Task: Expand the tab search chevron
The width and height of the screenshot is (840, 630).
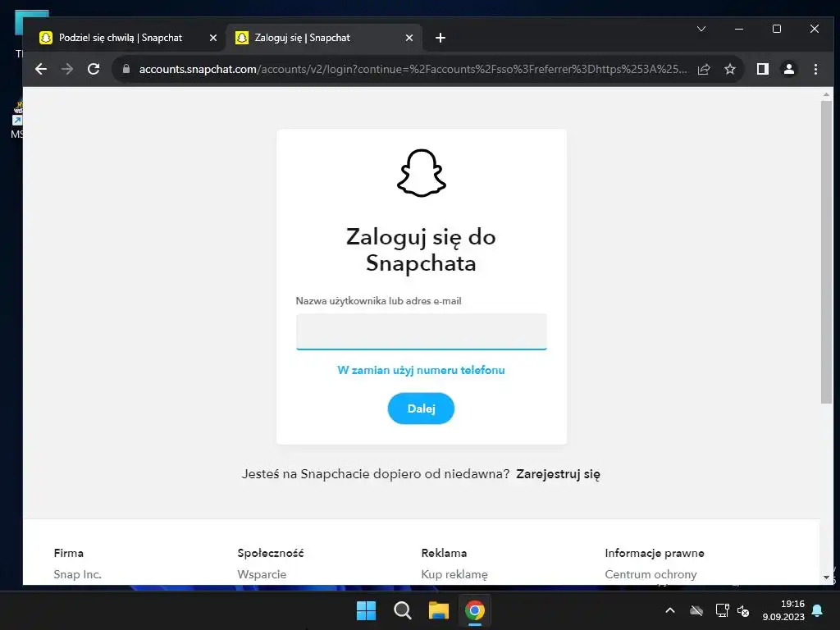Action: pos(701,29)
